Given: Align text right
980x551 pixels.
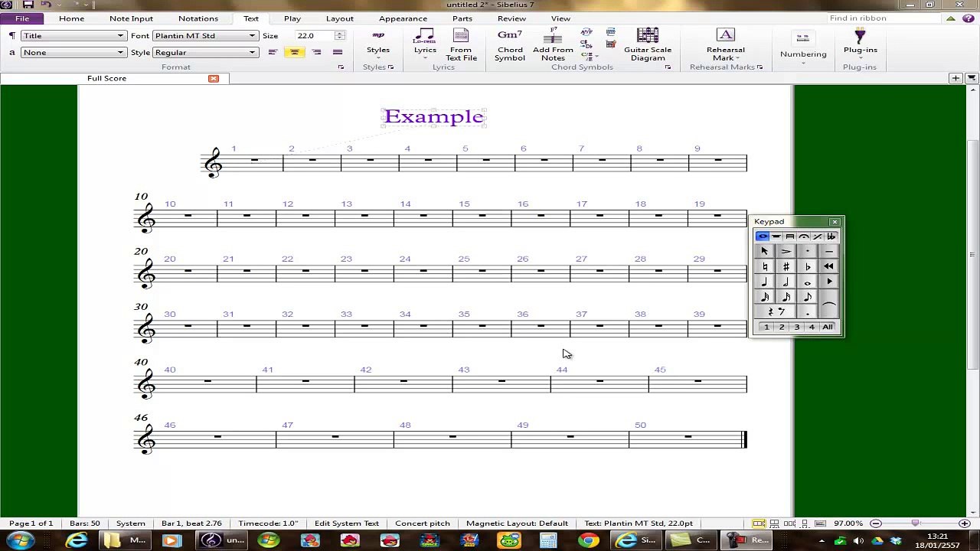Looking at the screenshot, I should point(316,52).
